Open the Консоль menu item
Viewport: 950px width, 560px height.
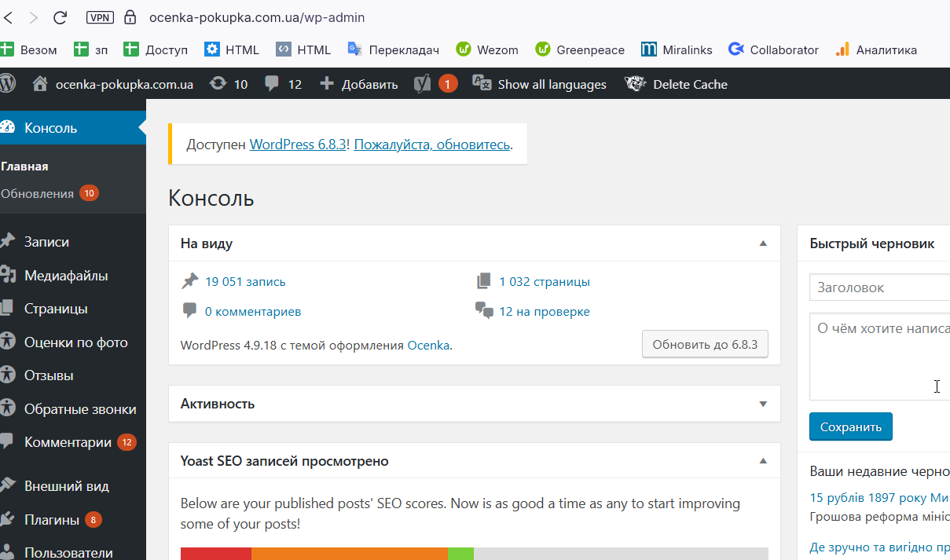pos(73,128)
